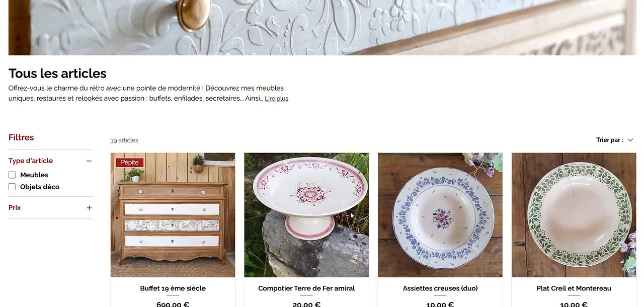Select the Meubles filter label
Screen dimensions: 644x307
pyautogui.click(x=34, y=175)
